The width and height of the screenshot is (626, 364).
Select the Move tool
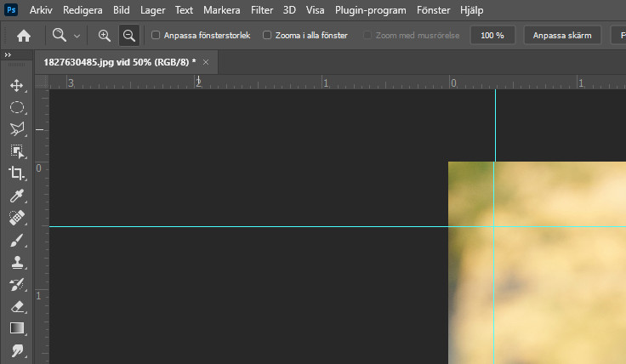pyautogui.click(x=17, y=85)
